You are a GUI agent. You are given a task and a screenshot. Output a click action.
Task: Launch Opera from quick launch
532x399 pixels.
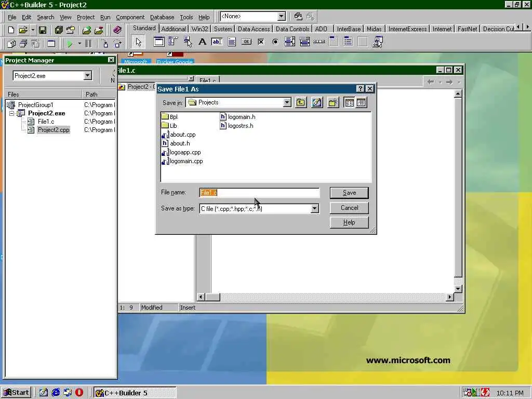79,393
